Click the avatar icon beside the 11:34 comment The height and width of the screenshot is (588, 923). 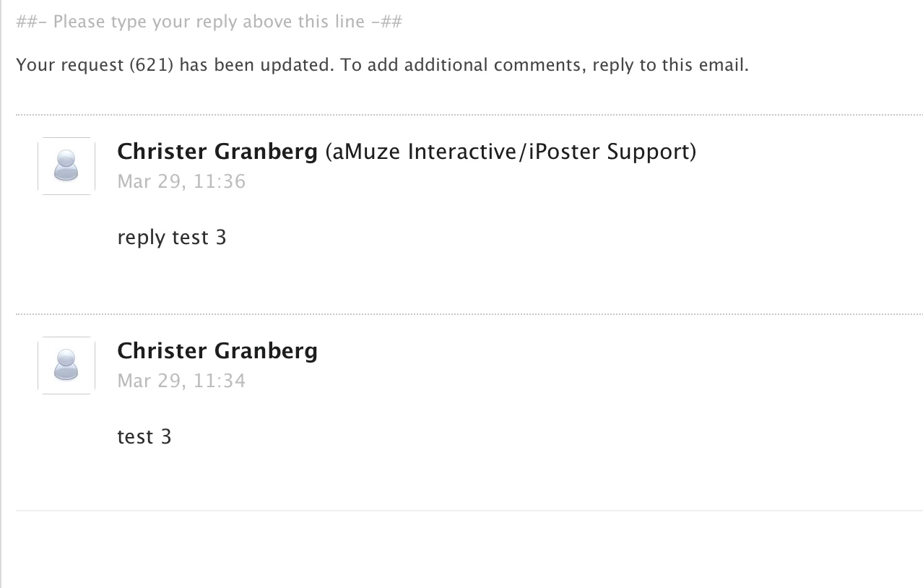66,366
